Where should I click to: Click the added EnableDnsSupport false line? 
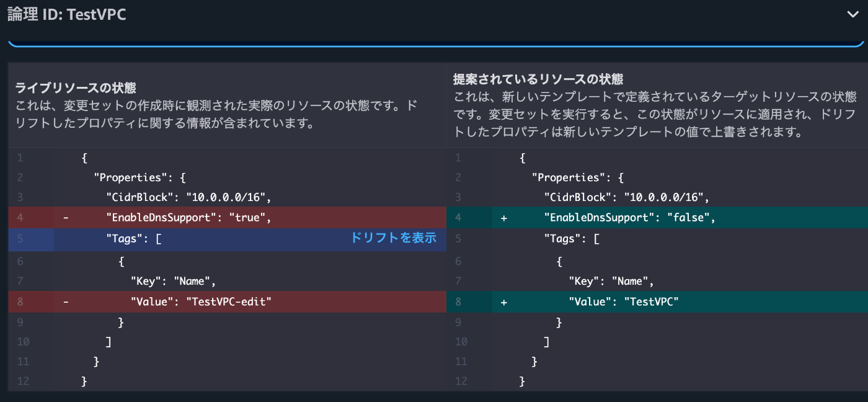pos(626,217)
